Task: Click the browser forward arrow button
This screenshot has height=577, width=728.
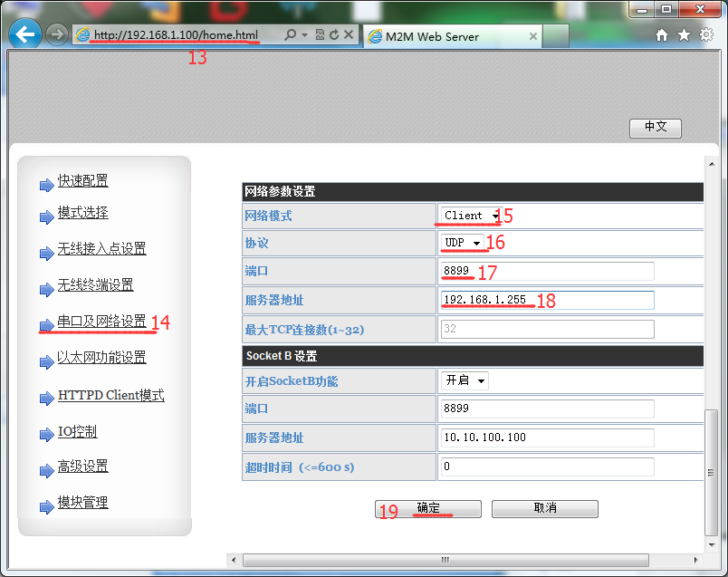Action: (x=56, y=35)
